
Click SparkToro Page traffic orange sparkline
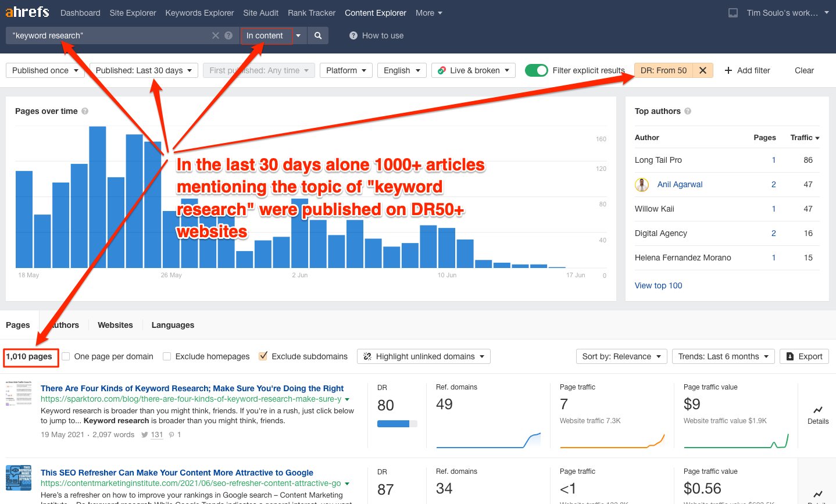point(612,440)
